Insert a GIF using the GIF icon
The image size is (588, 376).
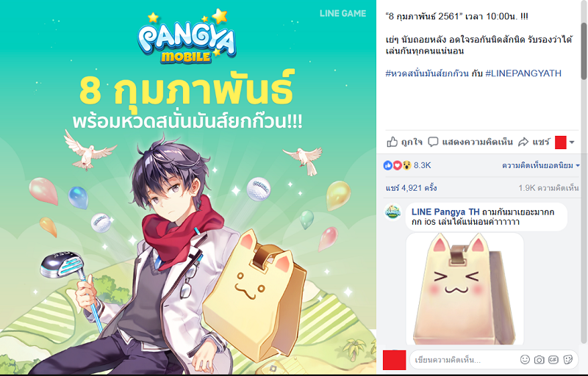click(553, 360)
